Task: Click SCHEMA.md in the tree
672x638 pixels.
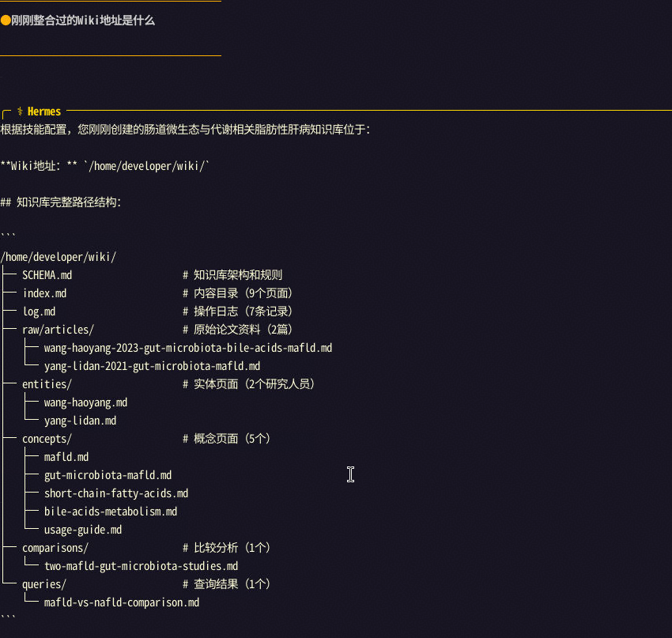Action: pyautogui.click(x=47, y=275)
